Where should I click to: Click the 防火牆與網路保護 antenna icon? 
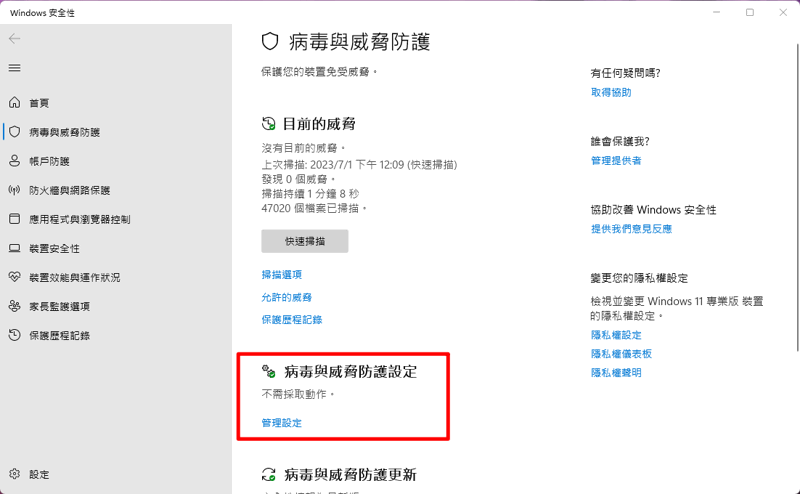pos(14,190)
